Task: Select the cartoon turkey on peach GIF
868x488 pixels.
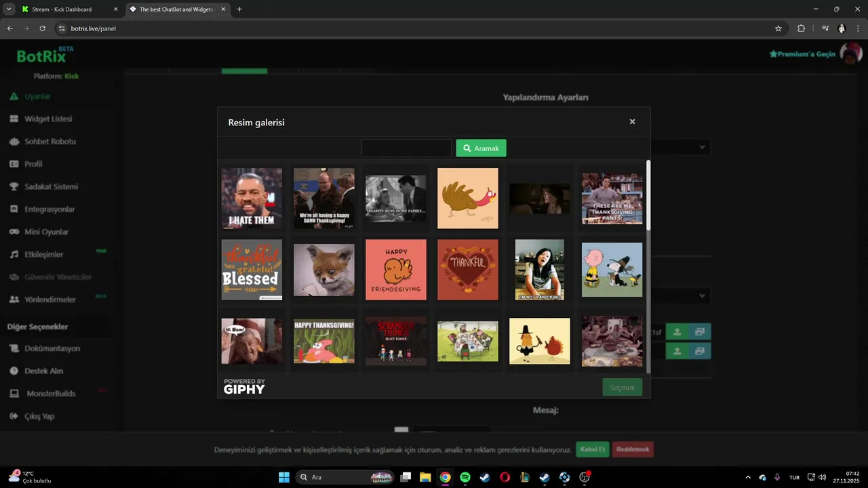Action: (x=468, y=199)
